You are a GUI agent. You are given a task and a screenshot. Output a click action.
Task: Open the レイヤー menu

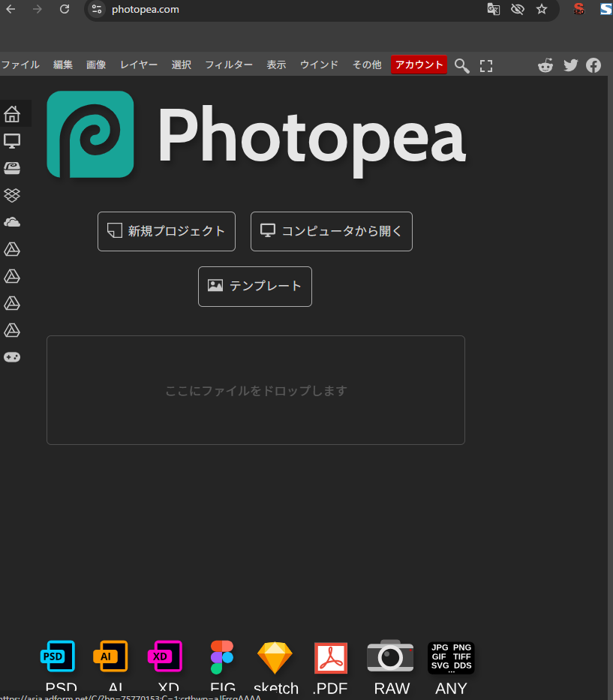point(139,65)
